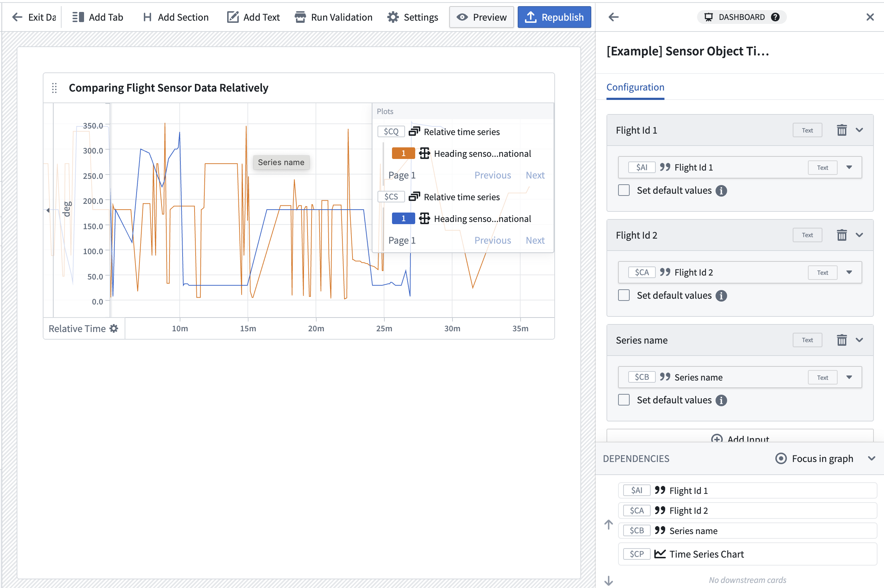This screenshot has height=588, width=884.
Task: Check Set default values under Flight Id 1
Action: (x=624, y=190)
